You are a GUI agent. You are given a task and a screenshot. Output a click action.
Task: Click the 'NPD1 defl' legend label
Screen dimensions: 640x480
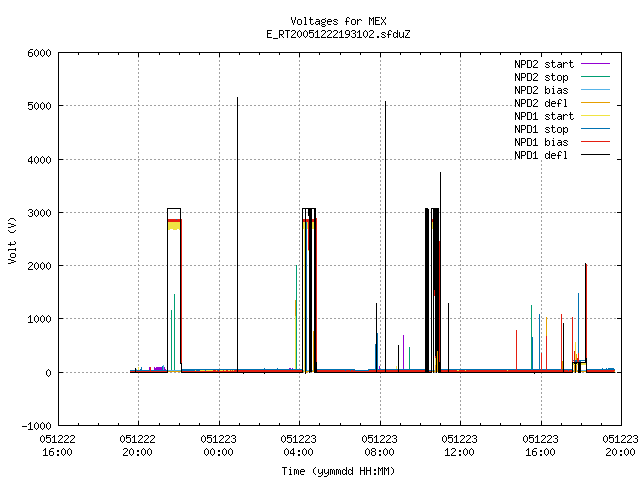click(541, 156)
